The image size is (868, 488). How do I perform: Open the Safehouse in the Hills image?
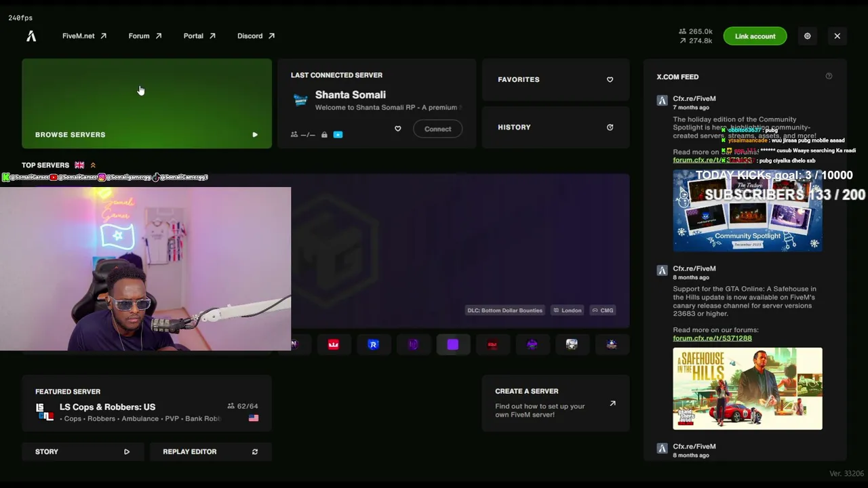tap(747, 388)
